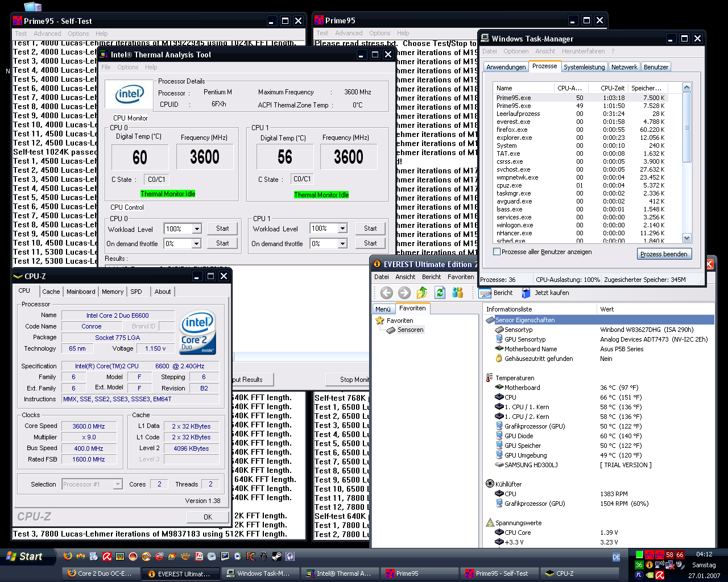The width and height of the screenshot is (728, 582).
Task: Click the DE language indicator in taskbar
Action: point(616,557)
